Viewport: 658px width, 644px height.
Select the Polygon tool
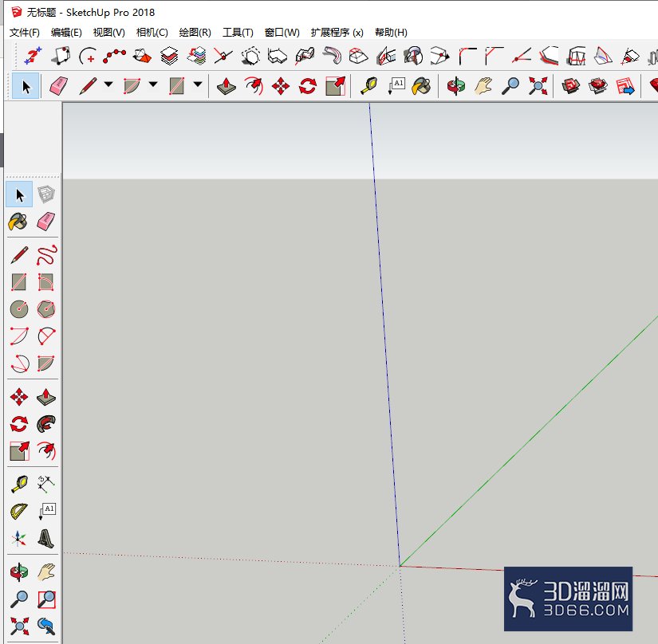coord(45,309)
